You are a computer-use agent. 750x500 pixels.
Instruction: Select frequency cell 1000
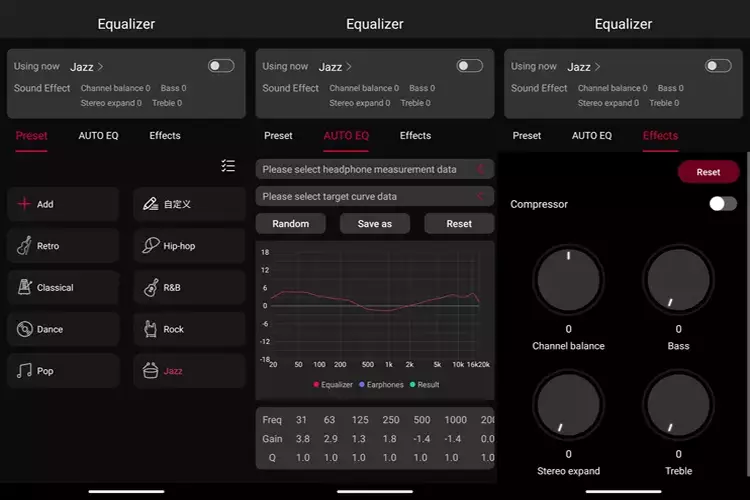[455, 420]
